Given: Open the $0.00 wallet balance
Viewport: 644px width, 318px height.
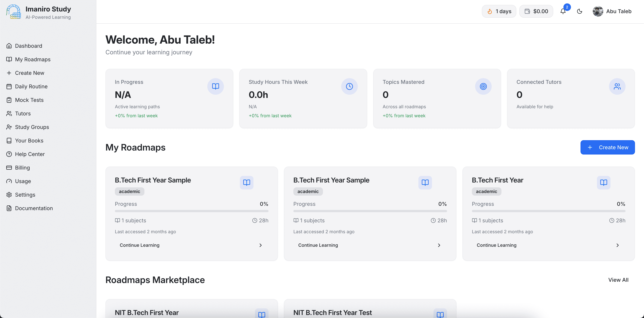Looking at the screenshot, I should pos(536,11).
